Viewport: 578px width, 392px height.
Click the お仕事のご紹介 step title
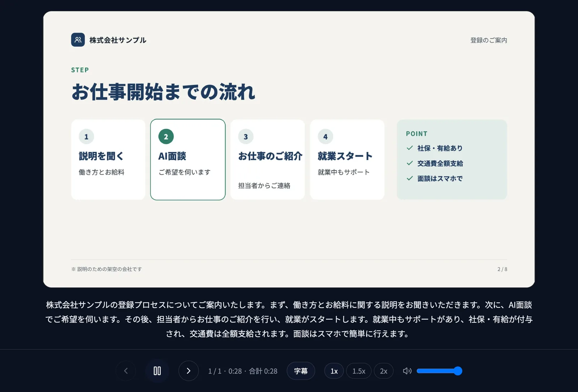[x=270, y=156]
